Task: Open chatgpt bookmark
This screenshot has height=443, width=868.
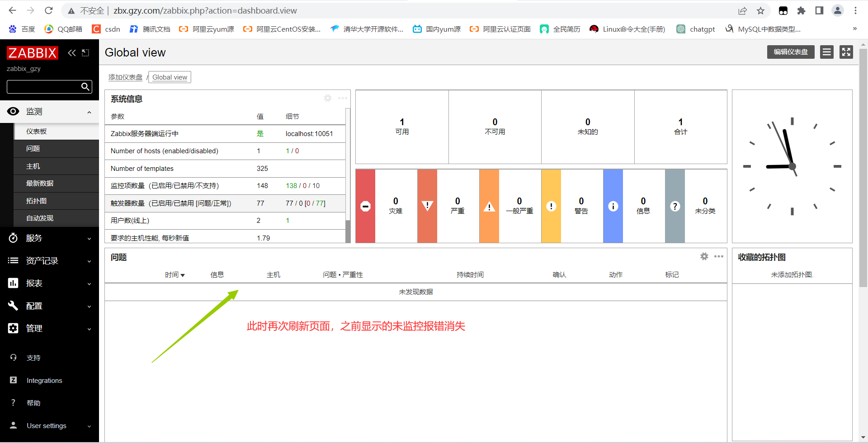Action: pyautogui.click(x=696, y=29)
